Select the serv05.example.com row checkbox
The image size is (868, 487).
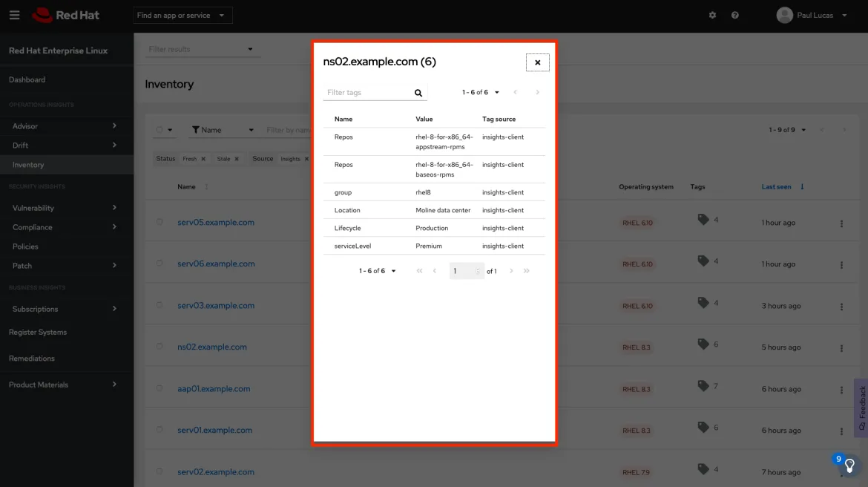point(160,222)
